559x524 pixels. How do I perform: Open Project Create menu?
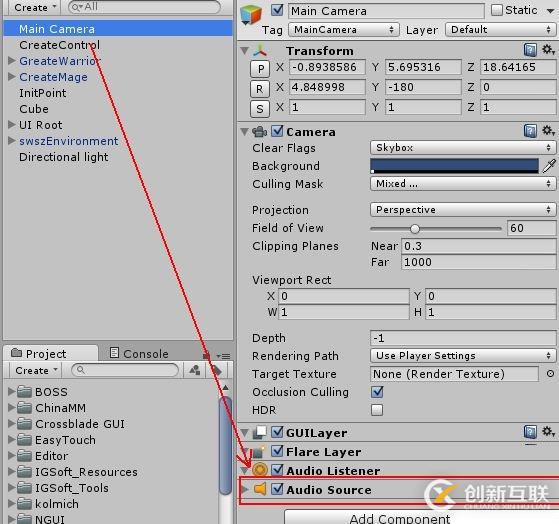(x=36, y=370)
